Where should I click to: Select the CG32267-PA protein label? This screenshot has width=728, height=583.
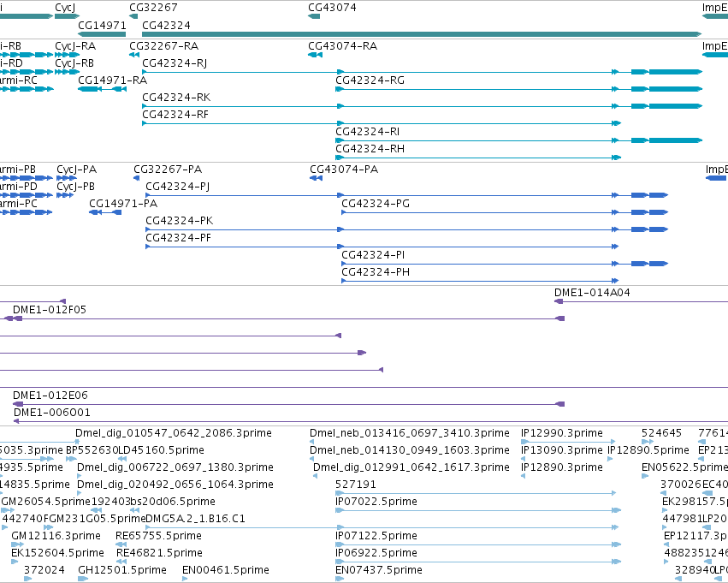coord(168,170)
